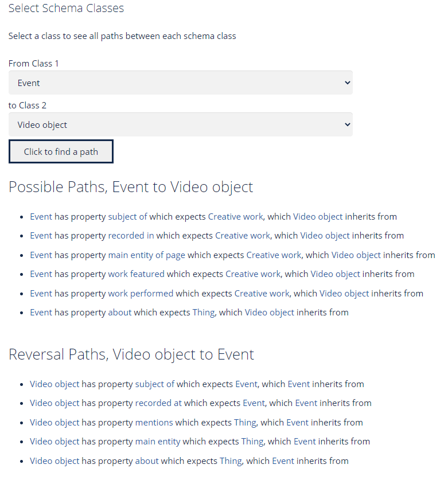The image size is (448, 480).
Task: Click 'Event' link starting the main entity of page row
Action: click(41, 255)
